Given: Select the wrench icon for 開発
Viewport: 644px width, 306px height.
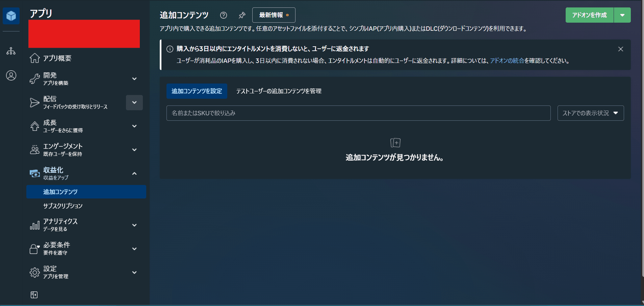Looking at the screenshot, I should [x=34, y=78].
